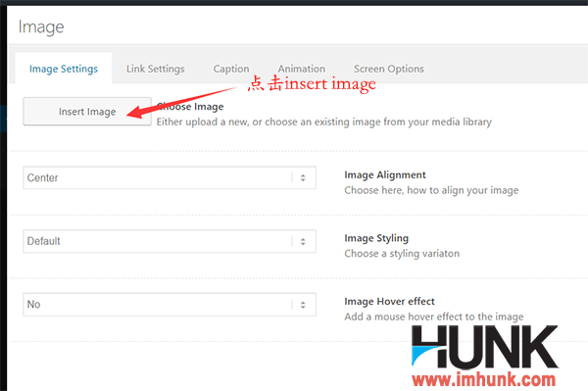Open the Link Settings tab

coord(155,69)
